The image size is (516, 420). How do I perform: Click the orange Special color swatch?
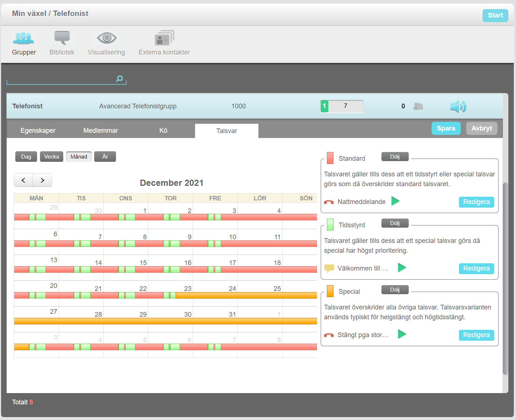[x=330, y=291]
